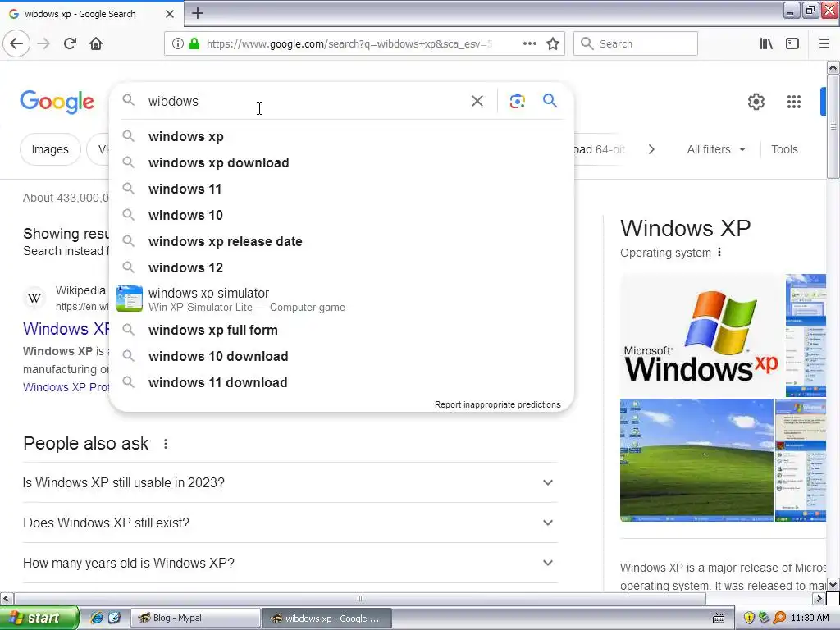Choose 'windows 10 download' suggestion
The height and width of the screenshot is (630, 840).
[341, 356]
